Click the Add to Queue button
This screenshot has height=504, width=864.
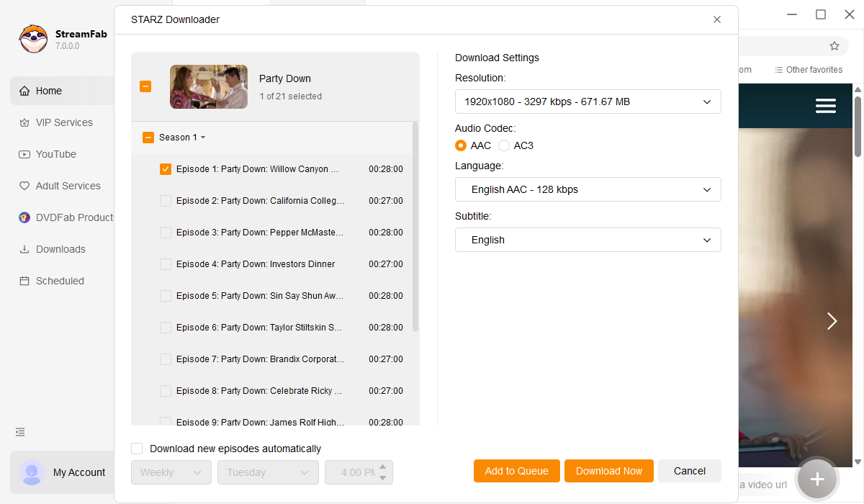point(516,471)
